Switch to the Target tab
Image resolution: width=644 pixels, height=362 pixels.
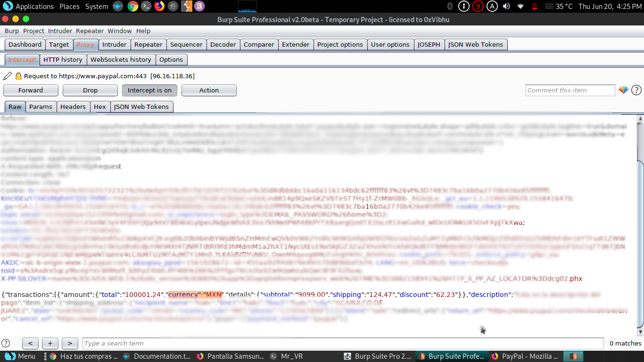(59, 44)
